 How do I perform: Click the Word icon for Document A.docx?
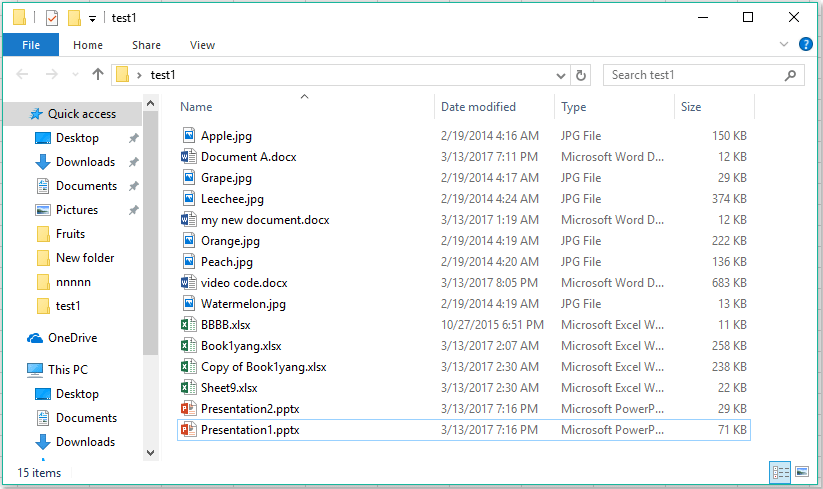188,156
